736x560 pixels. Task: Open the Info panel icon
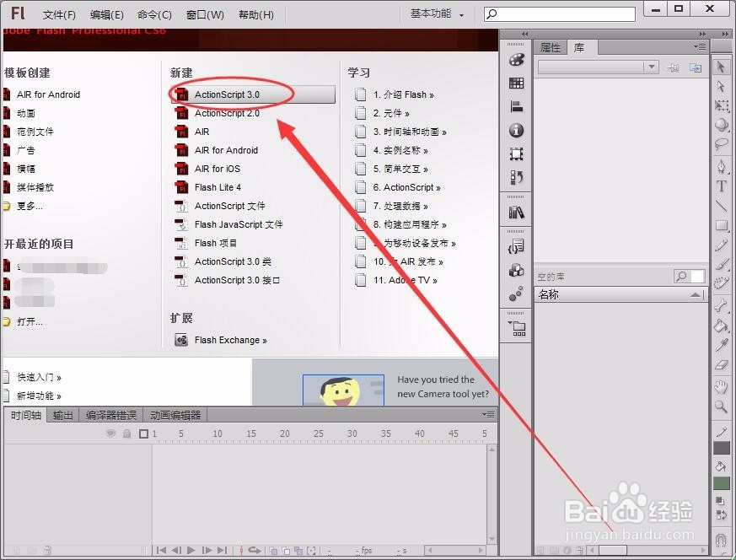(516, 130)
